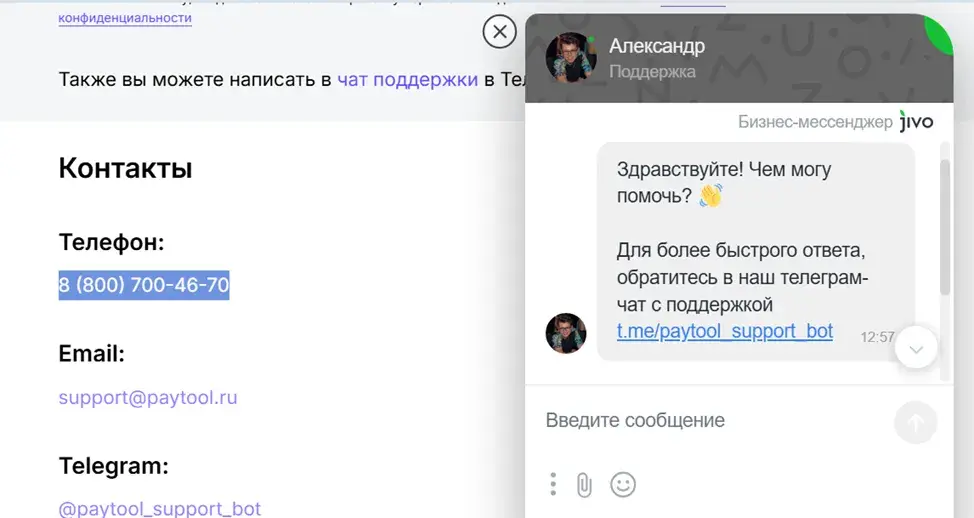Viewport: 974px width, 518px height.
Task: Click the 'Контакты' heading
Action: tap(125, 168)
